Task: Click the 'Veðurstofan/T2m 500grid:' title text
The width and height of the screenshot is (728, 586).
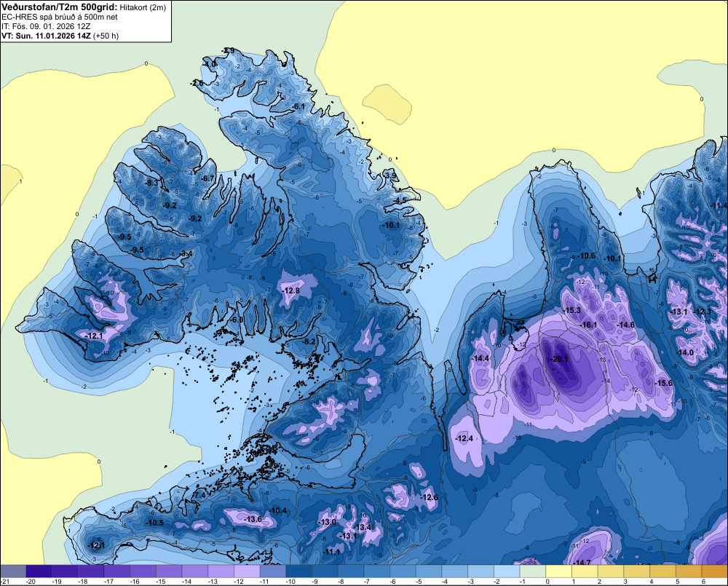Action: (60, 7)
